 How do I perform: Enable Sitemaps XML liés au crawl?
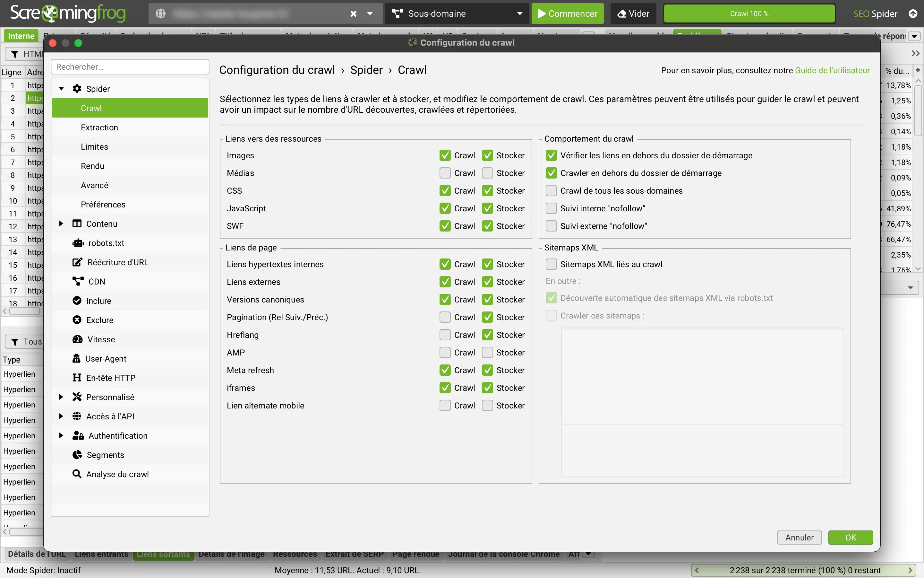coord(551,264)
